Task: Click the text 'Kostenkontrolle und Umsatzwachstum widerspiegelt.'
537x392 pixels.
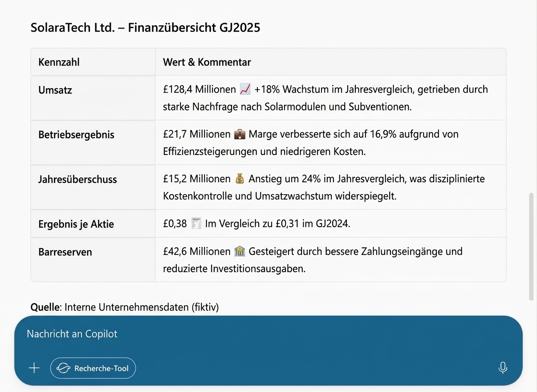Action: [x=280, y=196]
